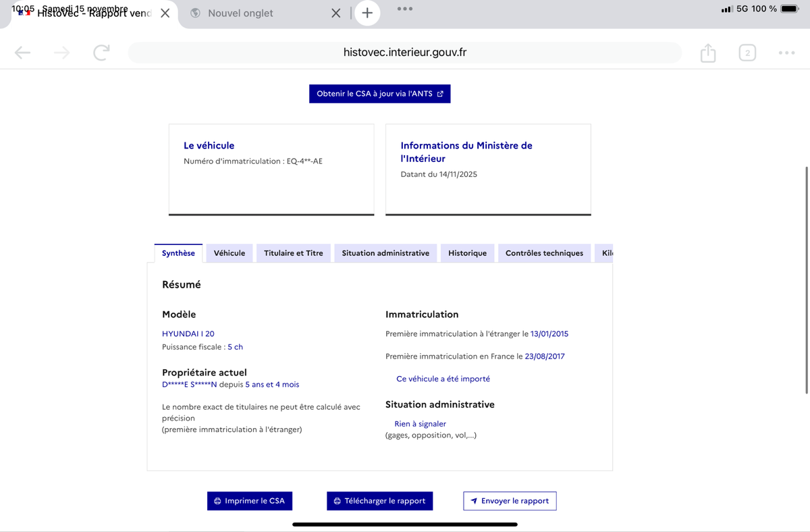Open the Contrôles techniques tab

(544, 253)
